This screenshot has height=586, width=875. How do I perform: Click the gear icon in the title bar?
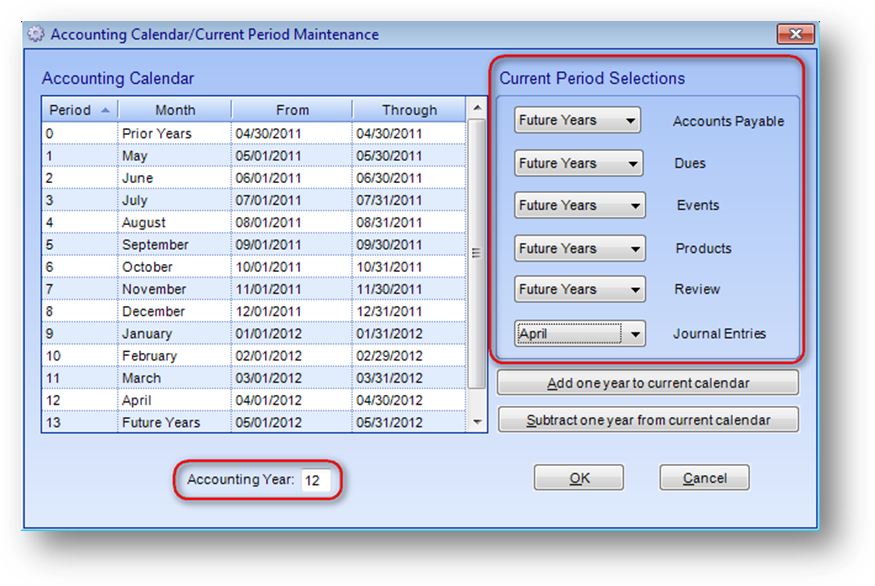coord(36,34)
